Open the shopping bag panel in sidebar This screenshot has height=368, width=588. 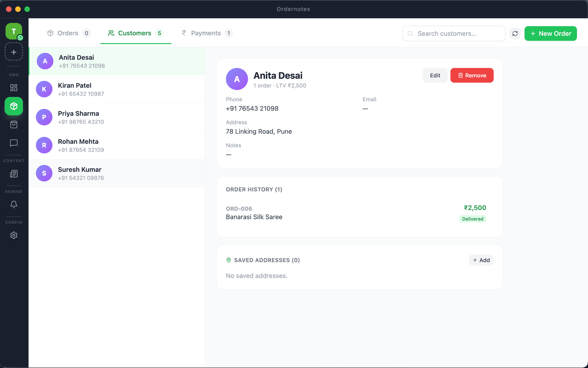pos(13,125)
